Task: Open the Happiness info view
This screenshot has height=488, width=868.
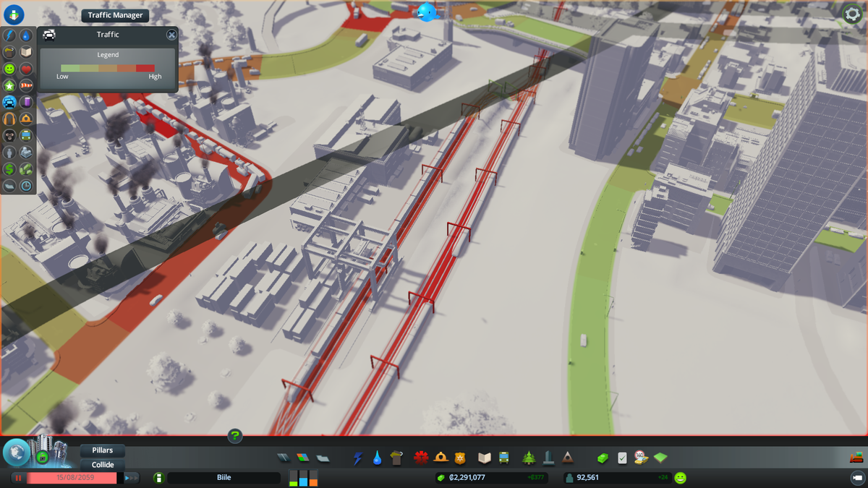Action: [9, 69]
